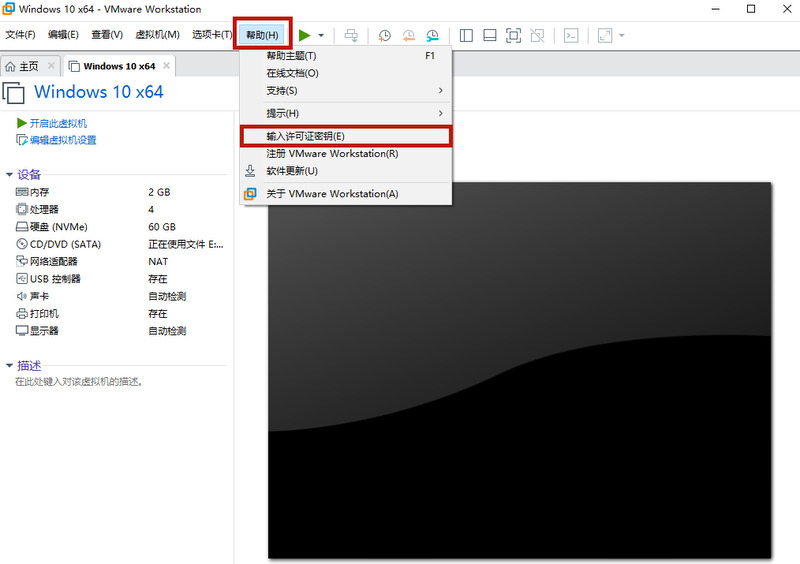
Task: Choose 帮助主题(T) from the help menu
Action: 346,56
